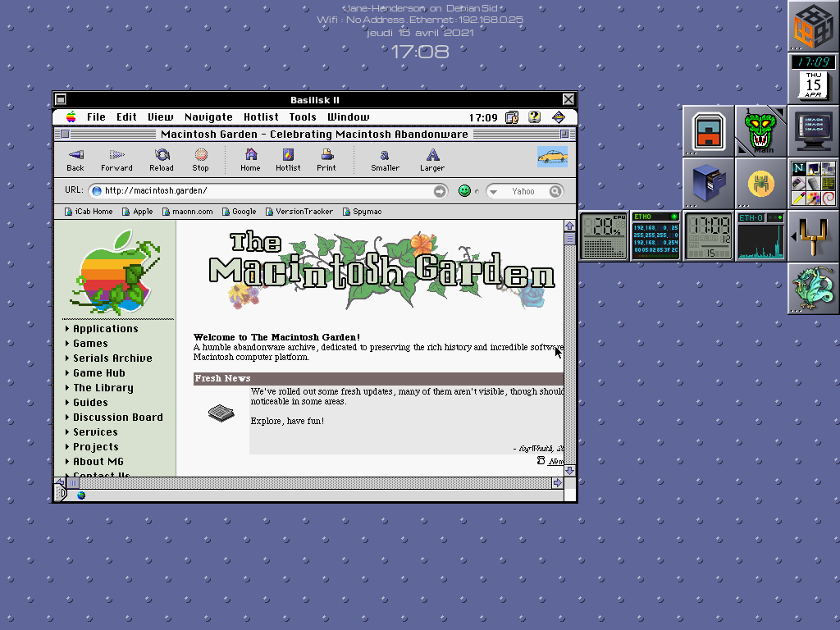Open the terminal monitor dock icon
Image resolution: width=840 pixels, height=630 pixels.
click(813, 130)
